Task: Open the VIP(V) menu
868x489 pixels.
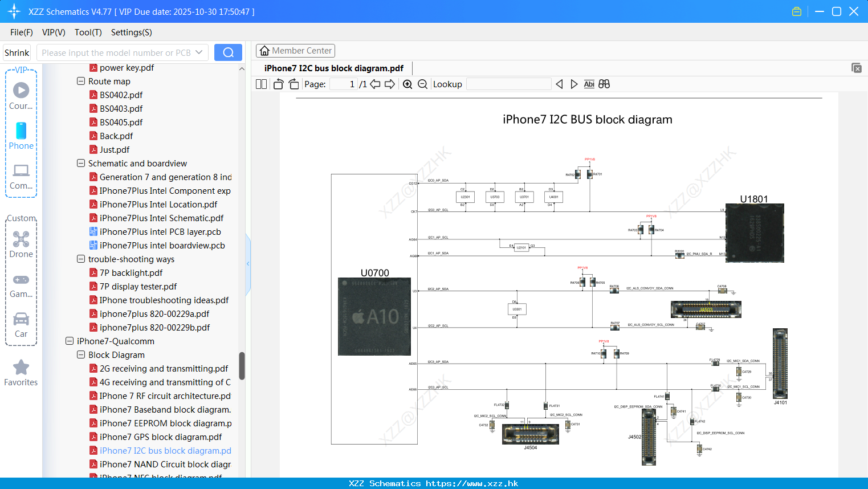Action: [54, 32]
